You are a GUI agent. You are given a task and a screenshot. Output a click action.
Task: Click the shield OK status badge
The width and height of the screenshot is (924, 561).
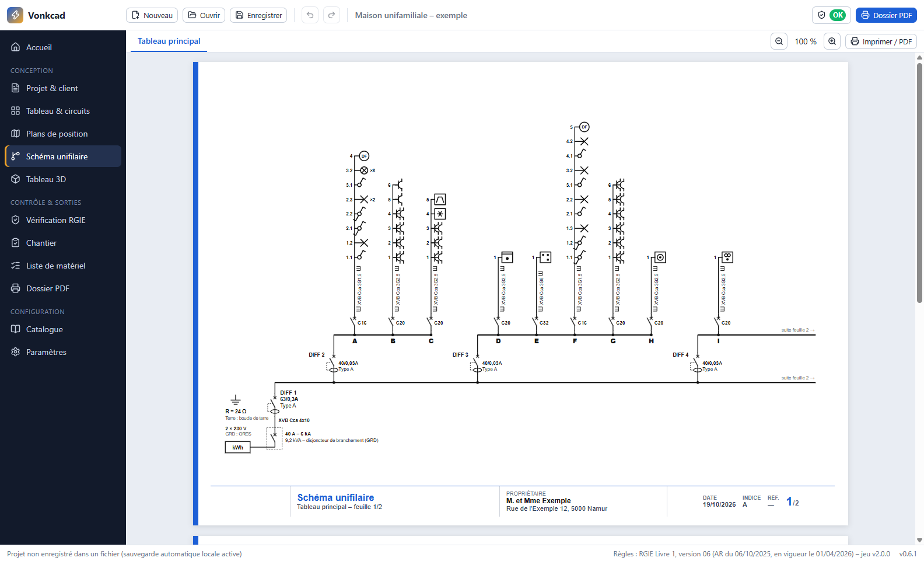tap(831, 15)
